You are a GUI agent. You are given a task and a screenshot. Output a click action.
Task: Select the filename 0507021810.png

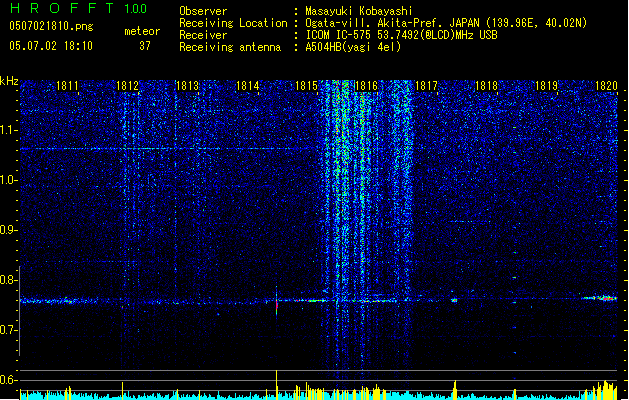tap(51, 26)
